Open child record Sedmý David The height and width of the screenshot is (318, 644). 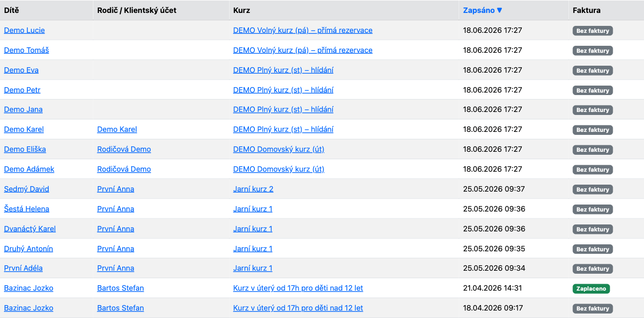tap(26, 189)
